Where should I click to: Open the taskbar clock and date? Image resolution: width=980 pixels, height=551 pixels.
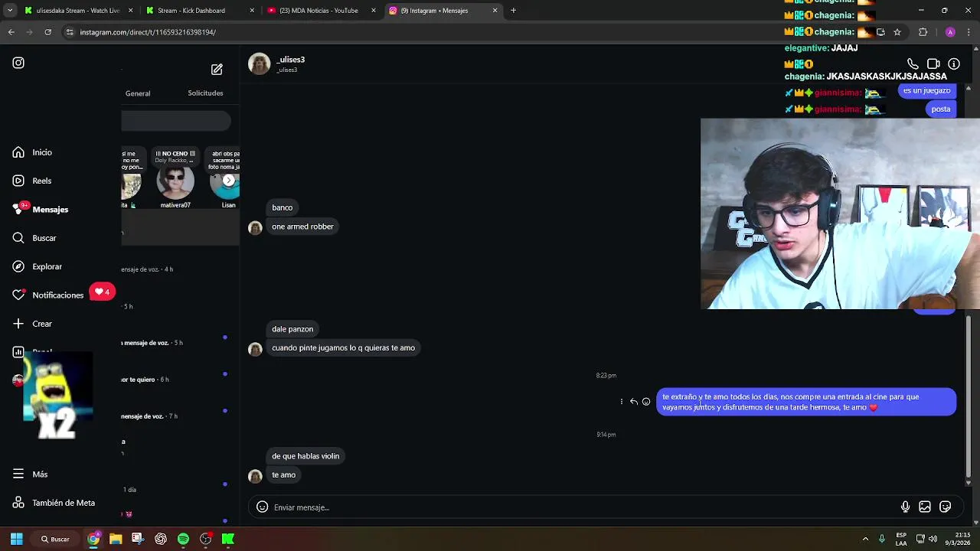(x=958, y=539)
